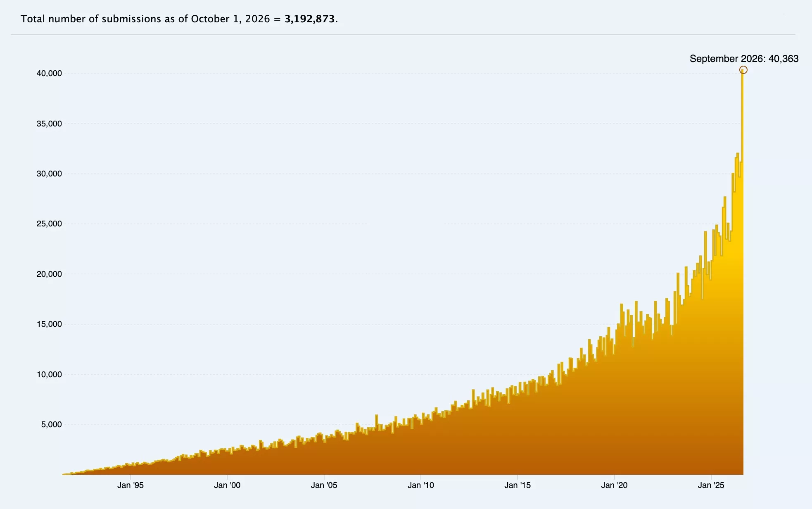Click the 10,000 y-axis label

(x=49, y=374)
